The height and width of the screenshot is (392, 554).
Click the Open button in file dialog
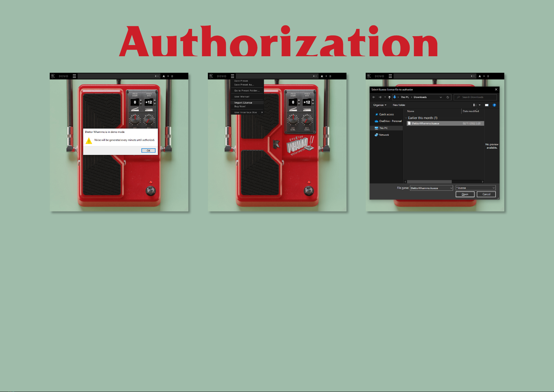click(x=465, y=194)
